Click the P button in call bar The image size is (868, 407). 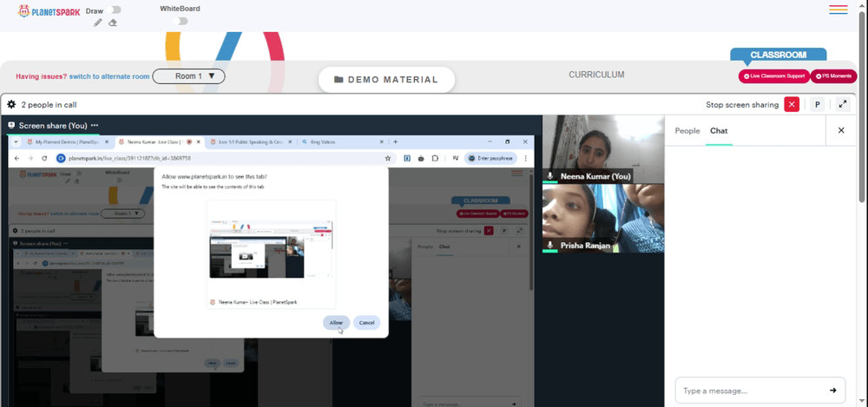coord(817,104)
